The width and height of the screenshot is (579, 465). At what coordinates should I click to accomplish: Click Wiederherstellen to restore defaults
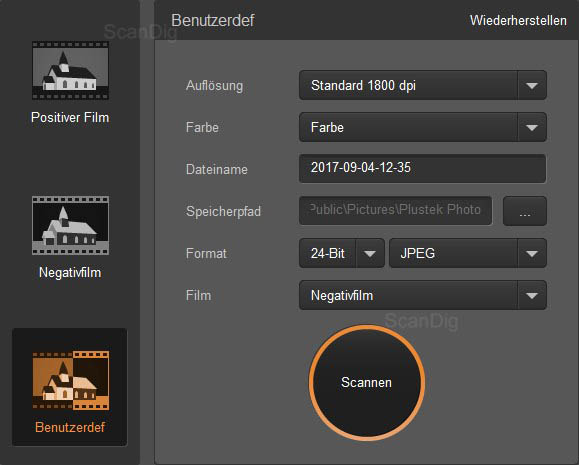pyautogui.click(x=518, y=20)
